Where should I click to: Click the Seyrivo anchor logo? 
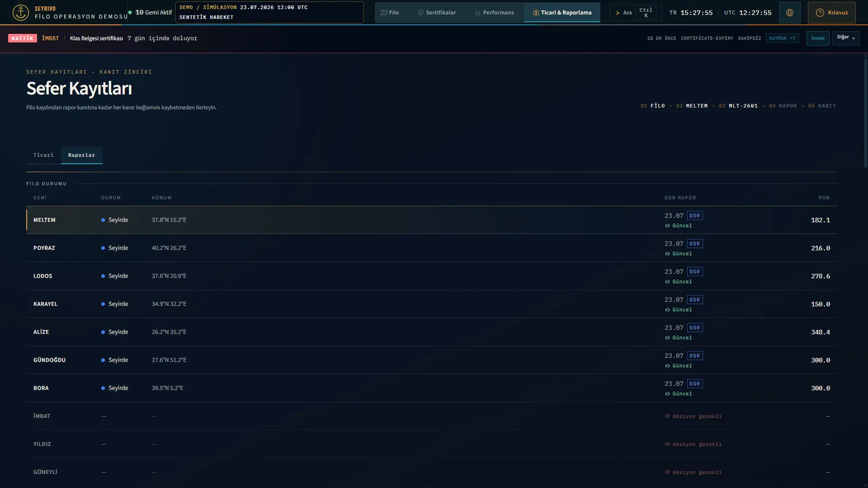pos(21,12)
